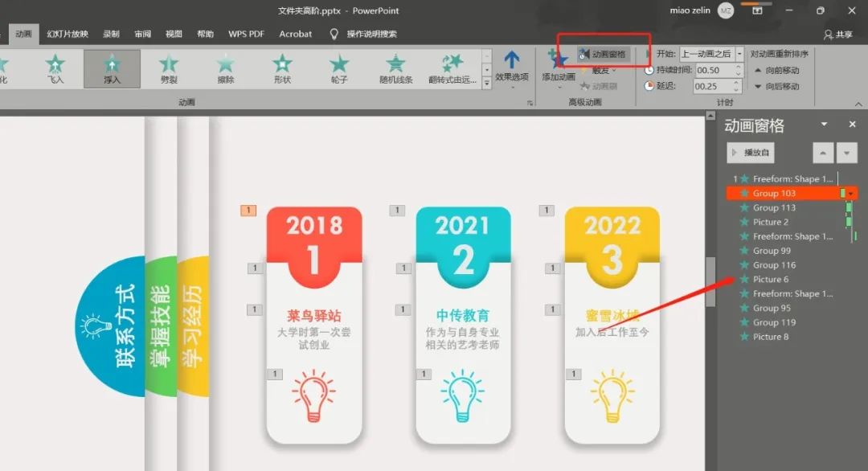Select the Group 116 animation row
Viewport: 868px width, 471px height.
[792, 265]
